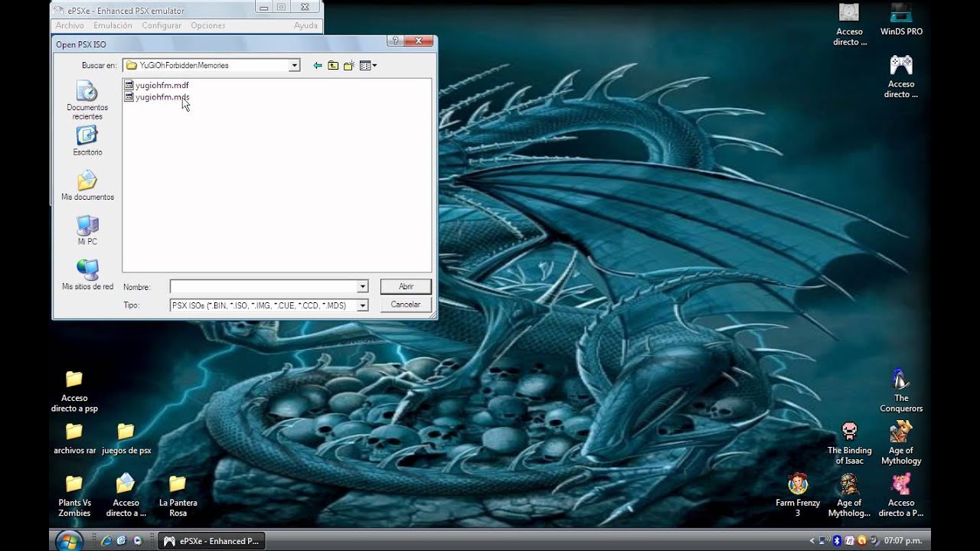Open the Opciones menu in ePSXe

pyautogui.click(x=208, y=25)
